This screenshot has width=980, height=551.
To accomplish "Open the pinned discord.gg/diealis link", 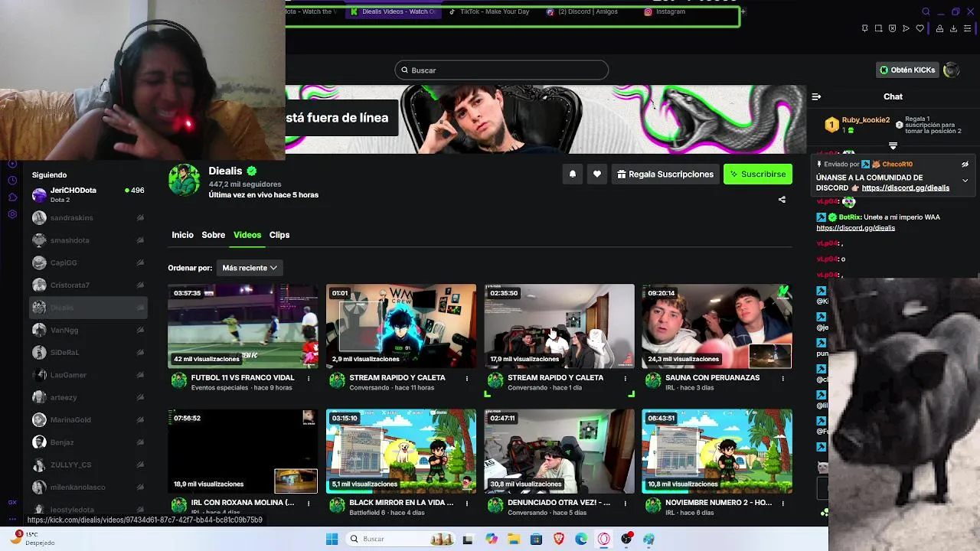I will 905,188.
